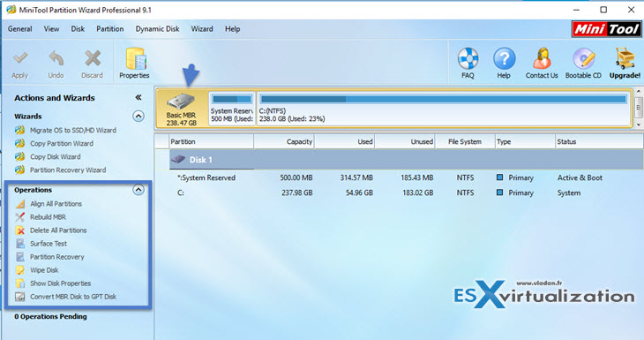Screen dimensions: 644x340
Task: Open the View menu
Action: point(51,29)
